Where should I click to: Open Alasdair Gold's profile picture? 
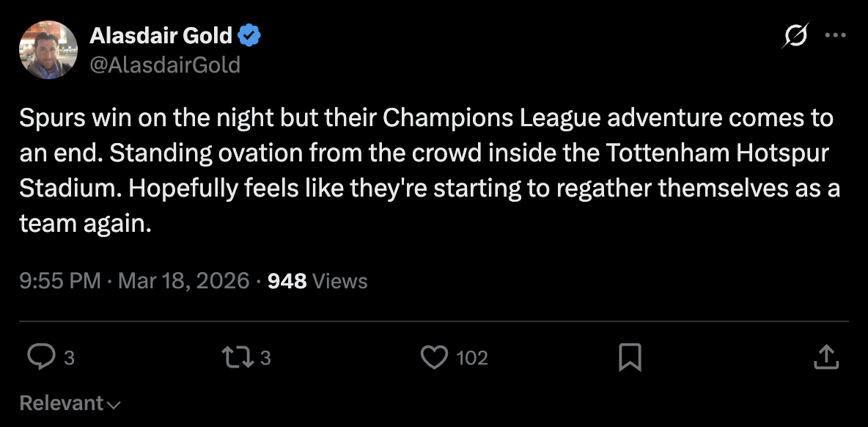click(48, 50)
